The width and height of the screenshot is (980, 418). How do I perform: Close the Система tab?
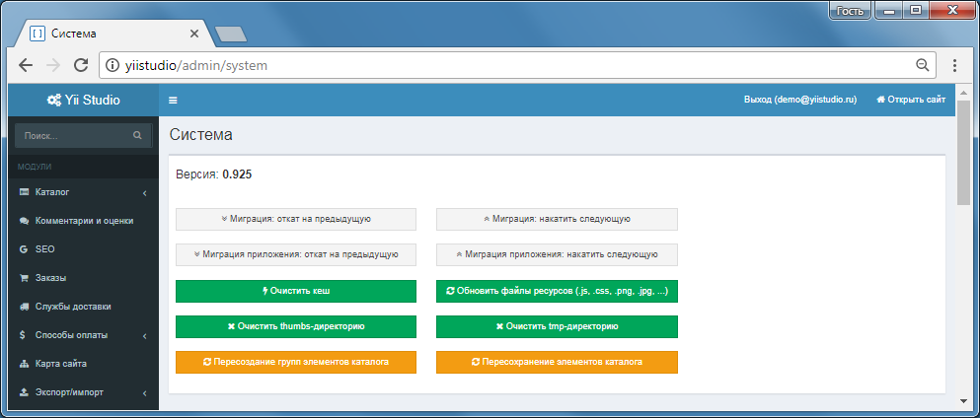194,34
